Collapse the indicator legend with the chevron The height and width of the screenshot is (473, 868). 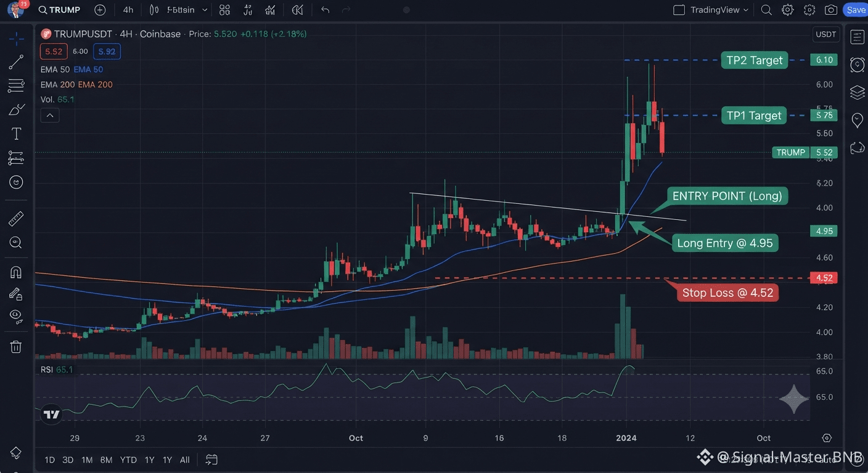coord(50,115)
